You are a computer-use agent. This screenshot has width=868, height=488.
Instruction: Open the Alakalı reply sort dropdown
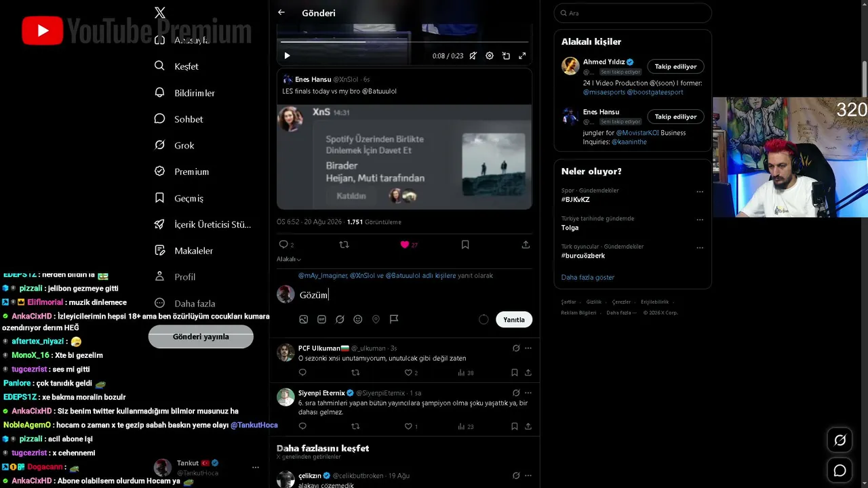pyautogui.click(x=289, y=259)
